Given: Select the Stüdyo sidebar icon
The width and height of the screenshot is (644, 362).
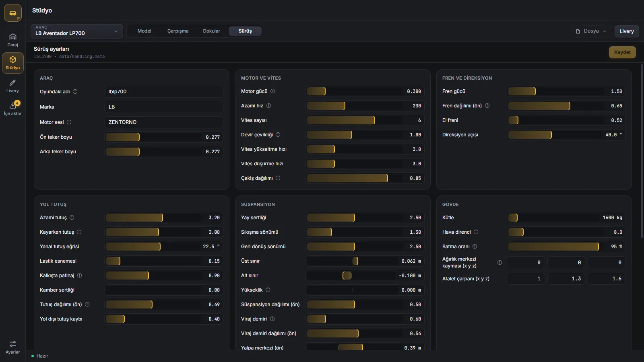Looking at the screenshot, I should tap(12, 63).
